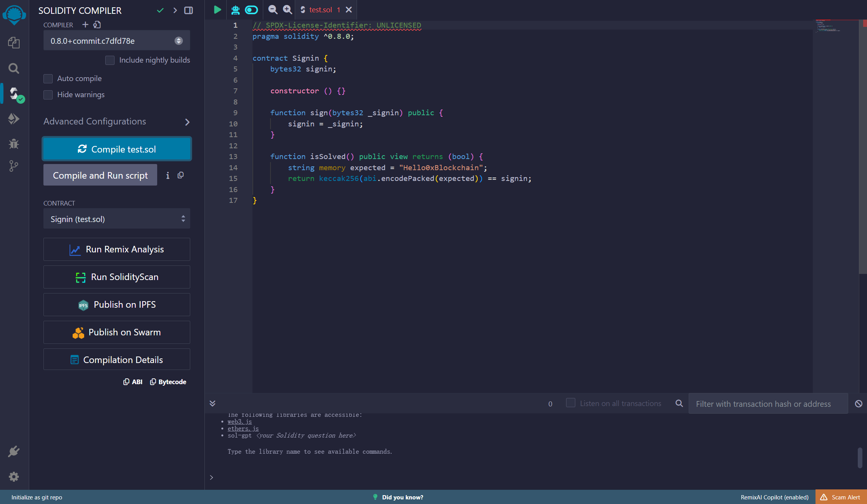Publish on Swarm
This screenshot has height=504, width=867.
pyautogui.click(x=117, y=333)
